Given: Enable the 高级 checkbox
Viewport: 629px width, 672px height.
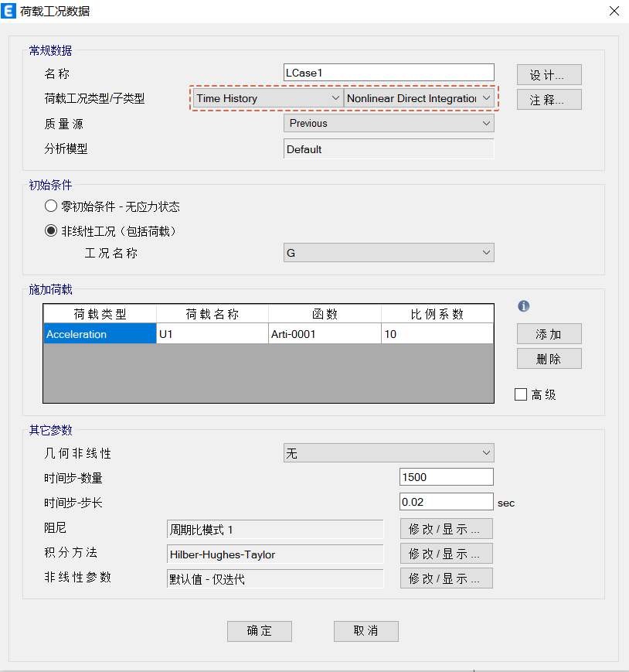Looking at the screenshot, I should (x=521, y=394).
